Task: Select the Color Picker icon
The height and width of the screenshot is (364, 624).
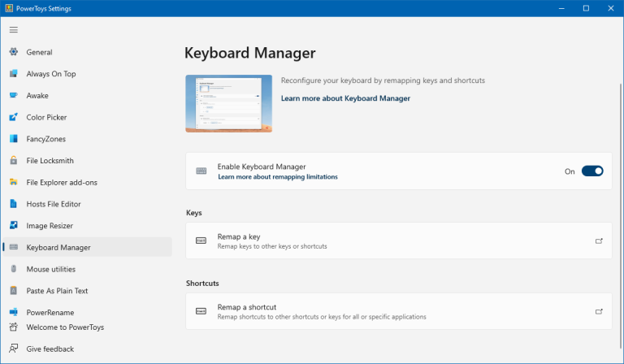Action: [14, 117]
